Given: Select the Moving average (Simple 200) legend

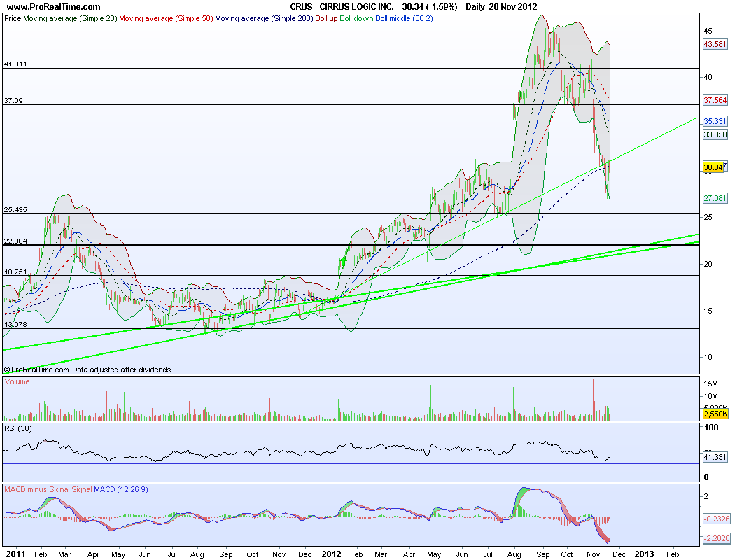Looking at the screenshot, I should 264,18.
